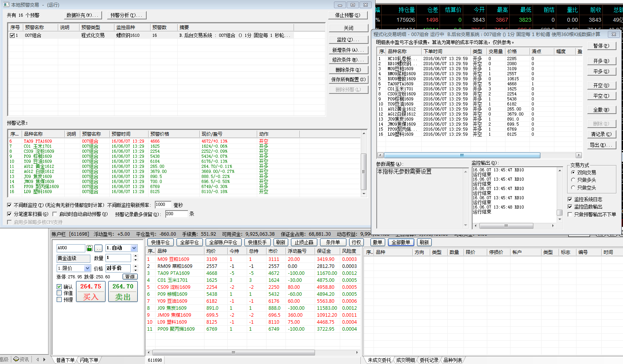The width and height of the screenshot is (623, 364).
Task: Select 双向交易 radio option
Action: point(573,173)
